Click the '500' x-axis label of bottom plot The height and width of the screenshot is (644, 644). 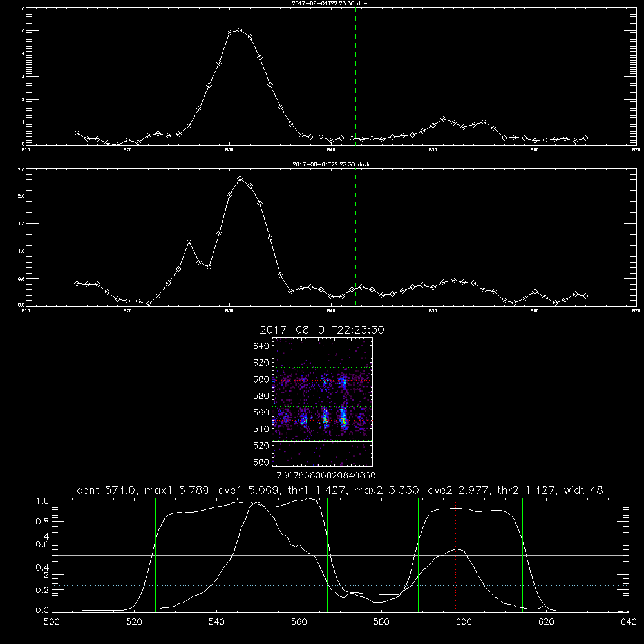[x=52, y=621]
